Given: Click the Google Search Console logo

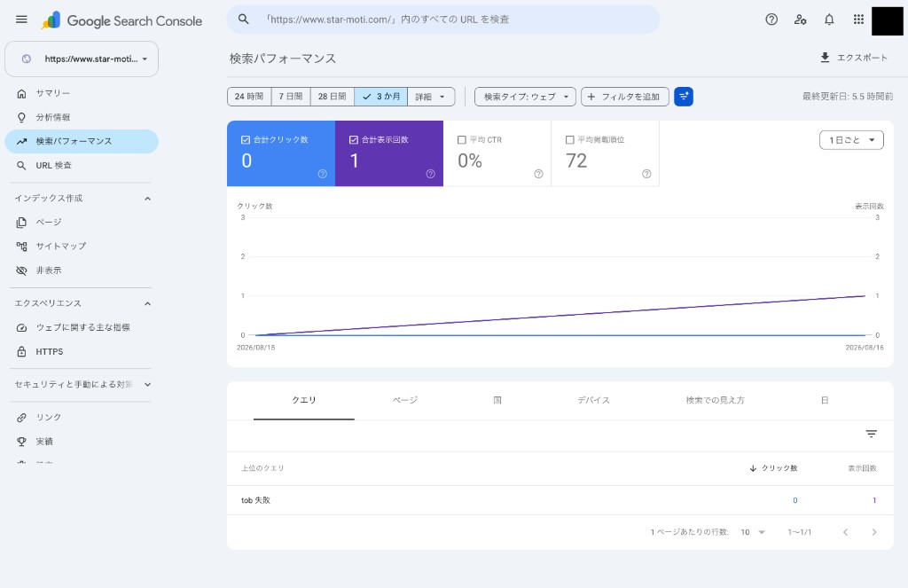Looking at the screenshot, I should [121, 20].
